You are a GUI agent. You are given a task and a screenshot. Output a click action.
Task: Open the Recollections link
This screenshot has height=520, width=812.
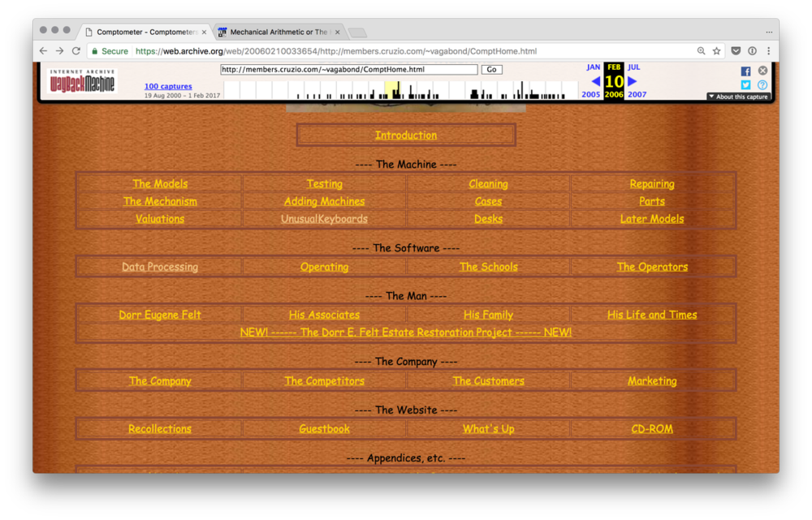pyautogui.click(x=160, y=429)
